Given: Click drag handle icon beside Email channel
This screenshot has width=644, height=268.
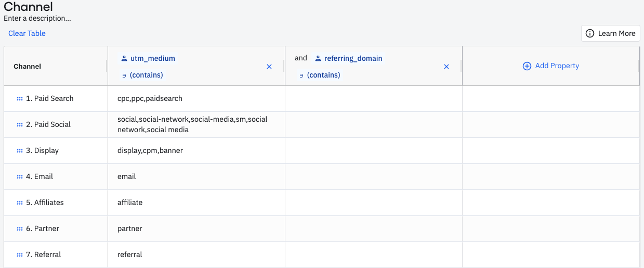Looking at the screenshot, I should click(20, 177).
